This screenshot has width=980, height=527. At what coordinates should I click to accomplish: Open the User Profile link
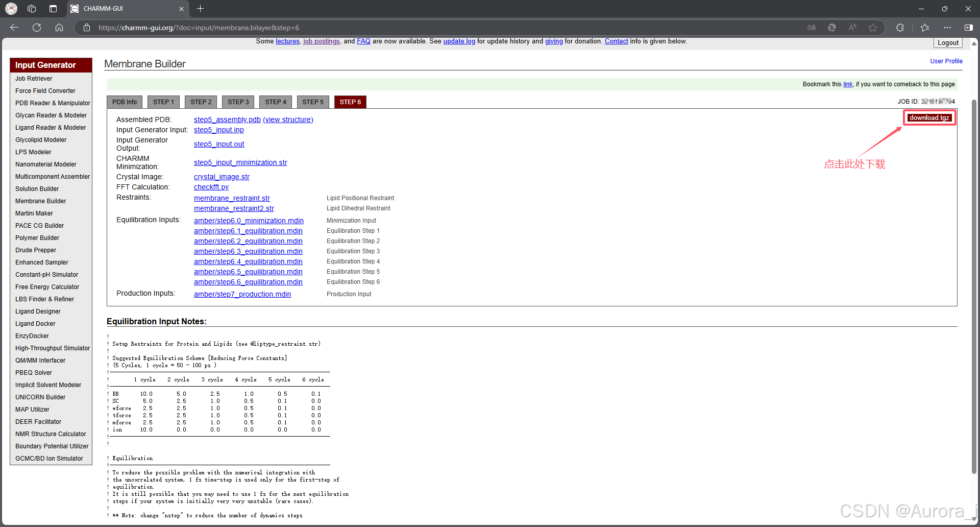point(946,61)
